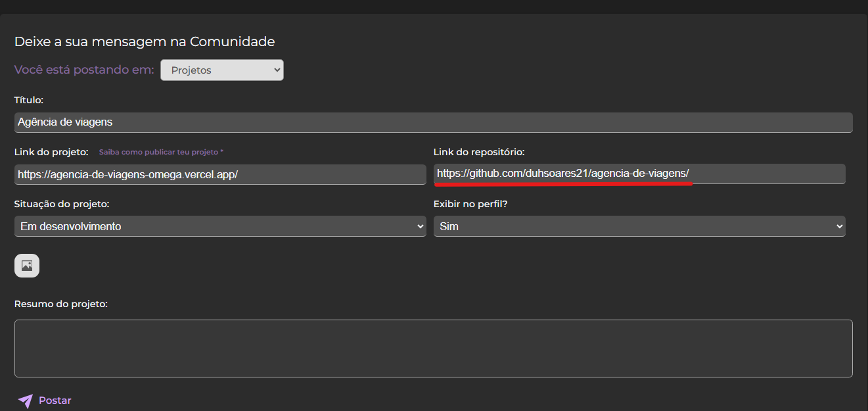This screenshot has width=868, height=411.
Task: Click the 'Link do projeto' vercel URL field
Action: (220, 174)
